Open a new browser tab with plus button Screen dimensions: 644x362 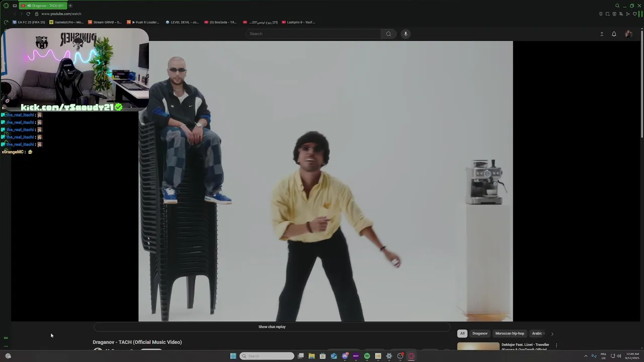[70, 6]
